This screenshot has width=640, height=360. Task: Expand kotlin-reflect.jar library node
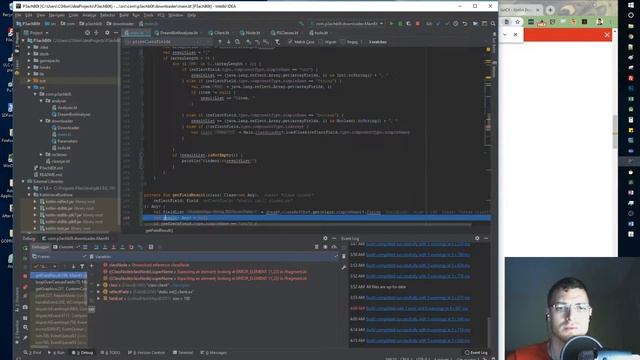[35, 202]
